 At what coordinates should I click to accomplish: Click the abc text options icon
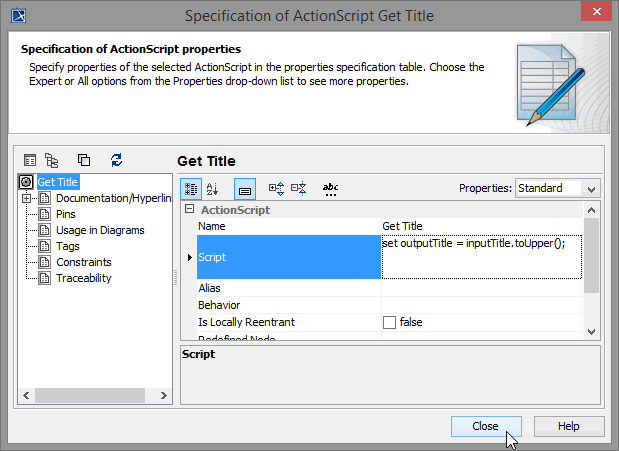point(330,188)
